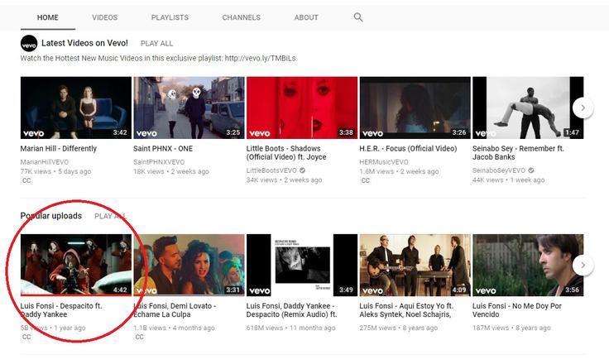Click '1.6M views • 2 weeks ago' text
This screenshot has width=609, height=364.
tap(399, 171)
